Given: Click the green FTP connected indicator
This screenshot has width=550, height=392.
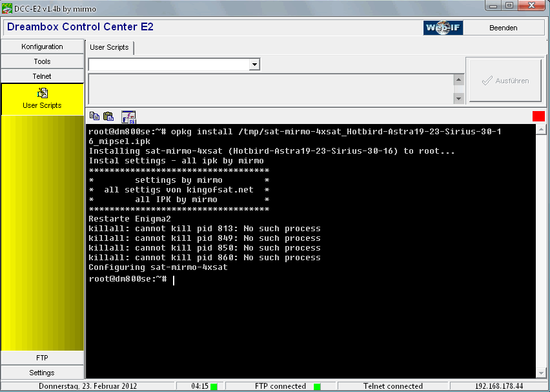Looking at the screenshot, I should 317,386.
